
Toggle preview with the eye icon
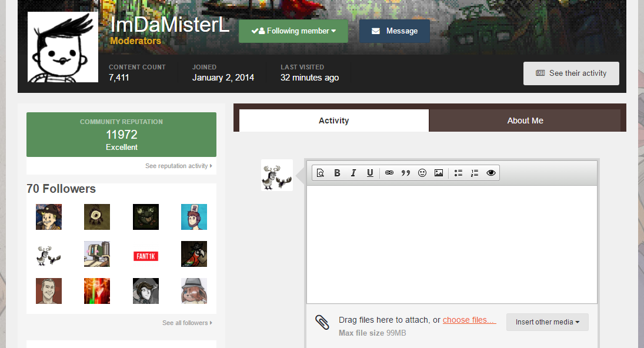(491, 173)
